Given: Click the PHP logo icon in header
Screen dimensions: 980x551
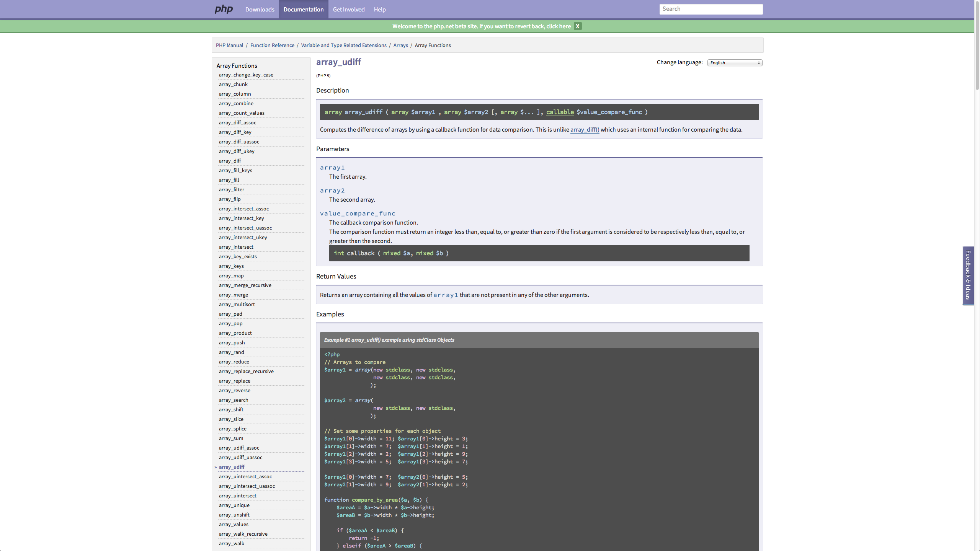Looking at the screenshot, I should [x=225, y=10].
